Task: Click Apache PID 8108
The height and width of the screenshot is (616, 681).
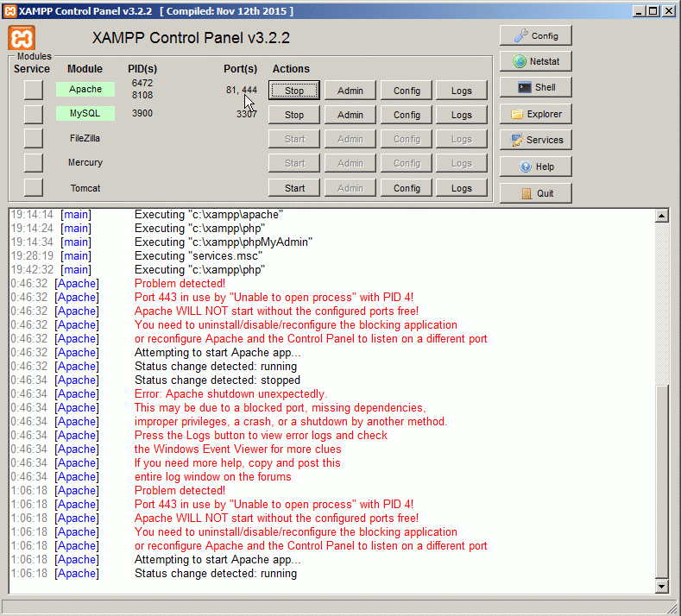Action: 142,95
